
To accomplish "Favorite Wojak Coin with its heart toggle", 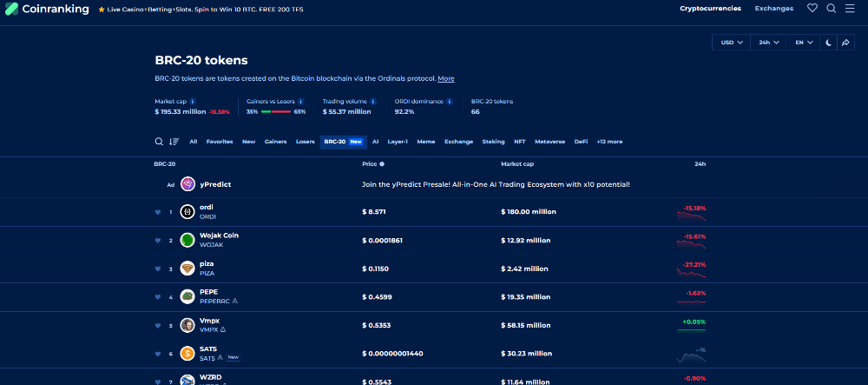I will [x=158, y=241].
